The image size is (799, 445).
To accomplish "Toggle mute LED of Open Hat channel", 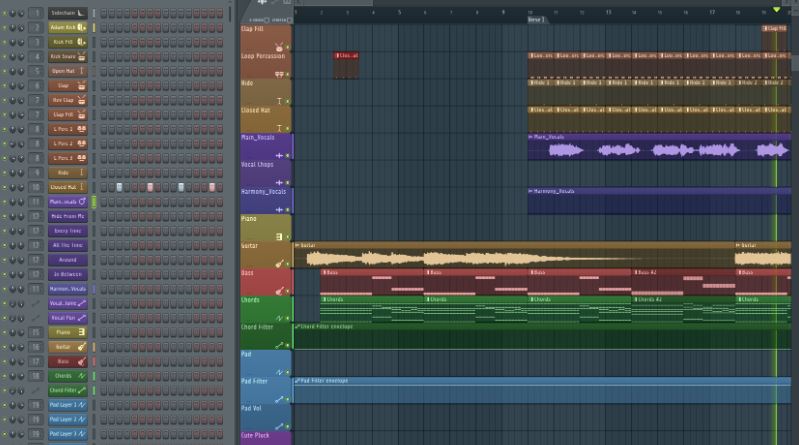I will pyautogui.click(x=5, y=71).
